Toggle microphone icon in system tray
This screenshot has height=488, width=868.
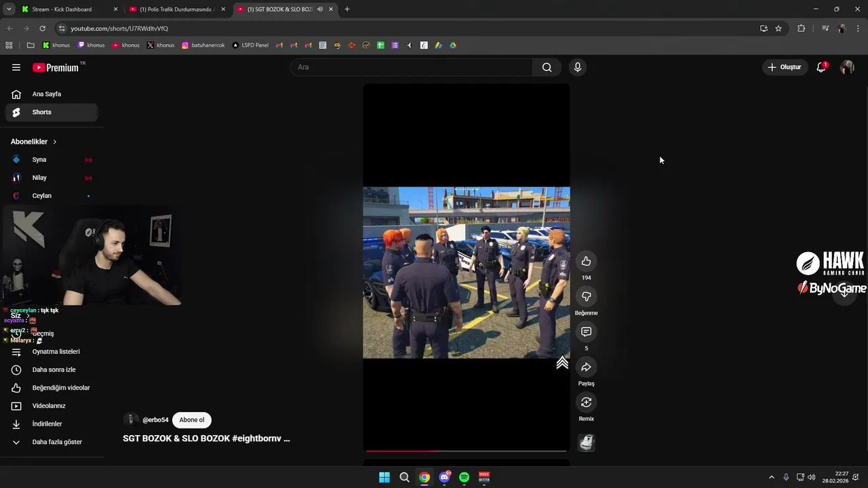786,477
